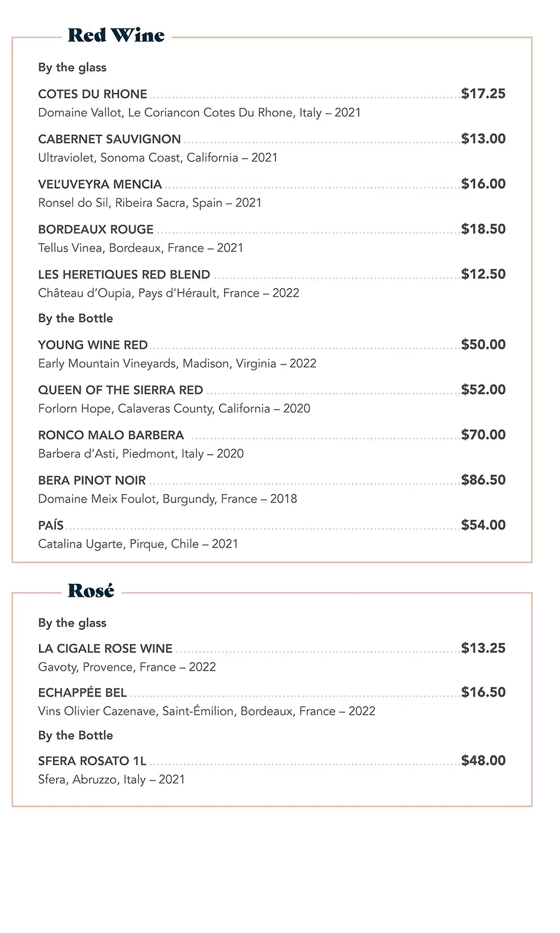Click the Echappée Bel $16.50 price
The image size is (560, 933).
483,692
